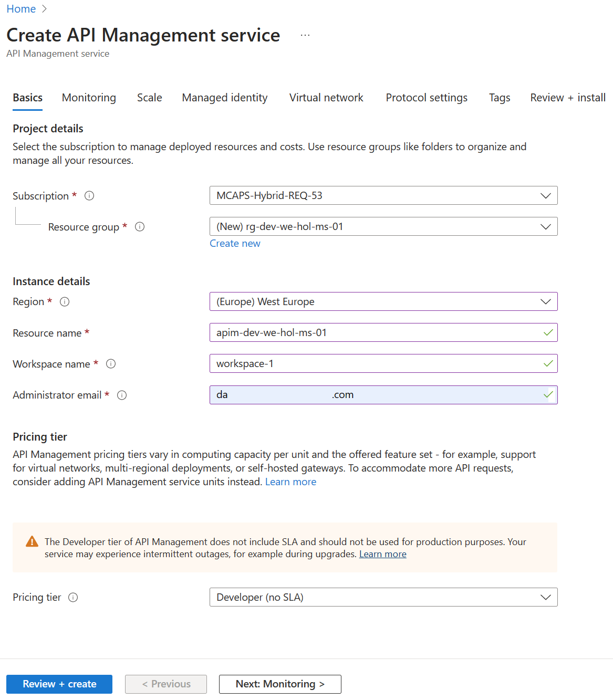The height and width of the screenshot is (700, 613).
Task: Go to the Protocol settings tab
Action: click(427, 98)
